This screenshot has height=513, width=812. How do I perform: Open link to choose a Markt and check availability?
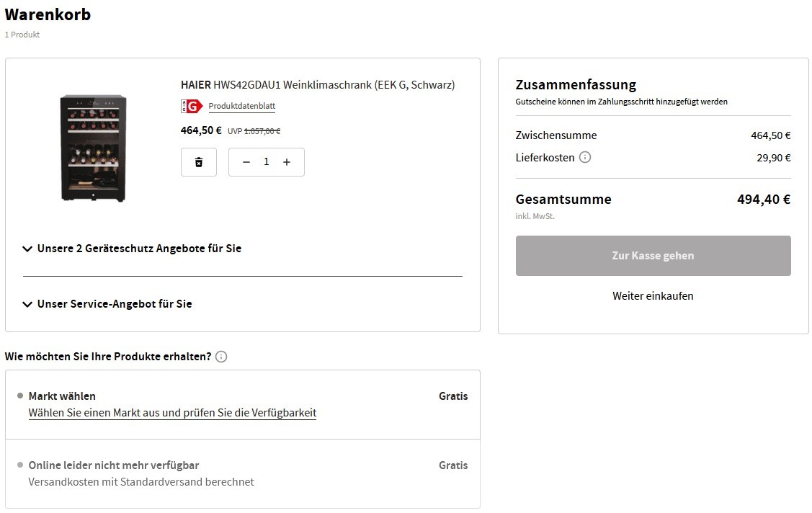172,413
